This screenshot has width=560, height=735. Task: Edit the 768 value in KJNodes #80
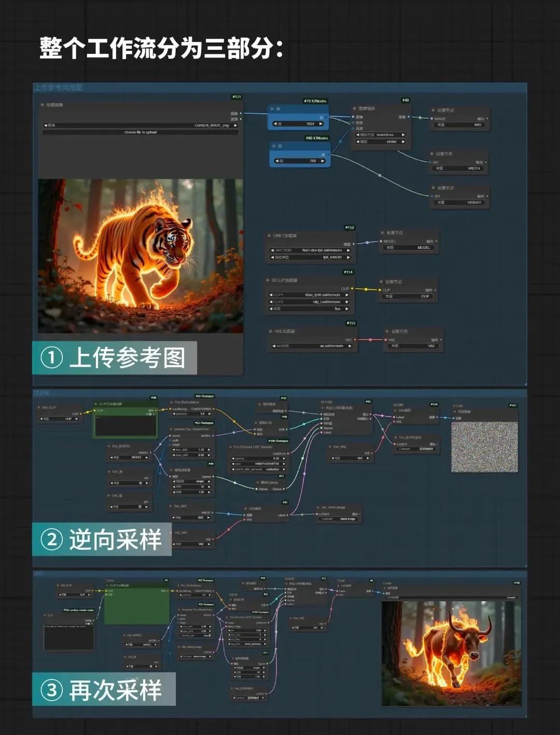click(x=301, y=161)
